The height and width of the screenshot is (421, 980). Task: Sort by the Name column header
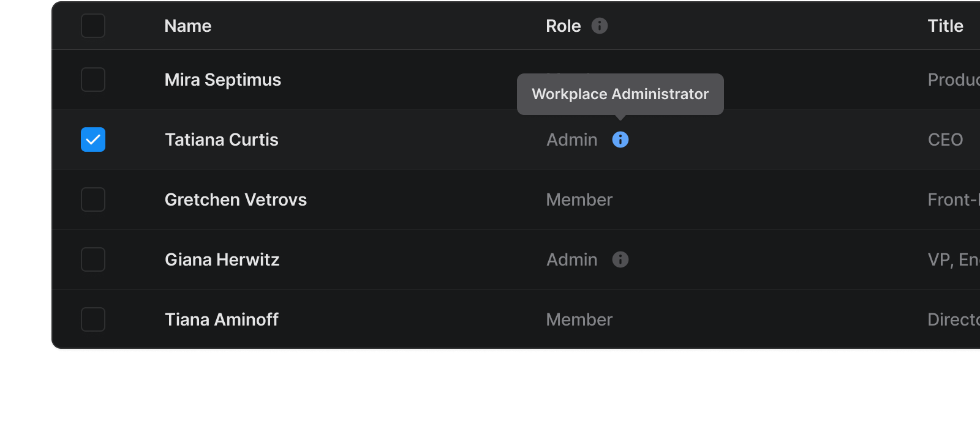click(x=188, y=26)
